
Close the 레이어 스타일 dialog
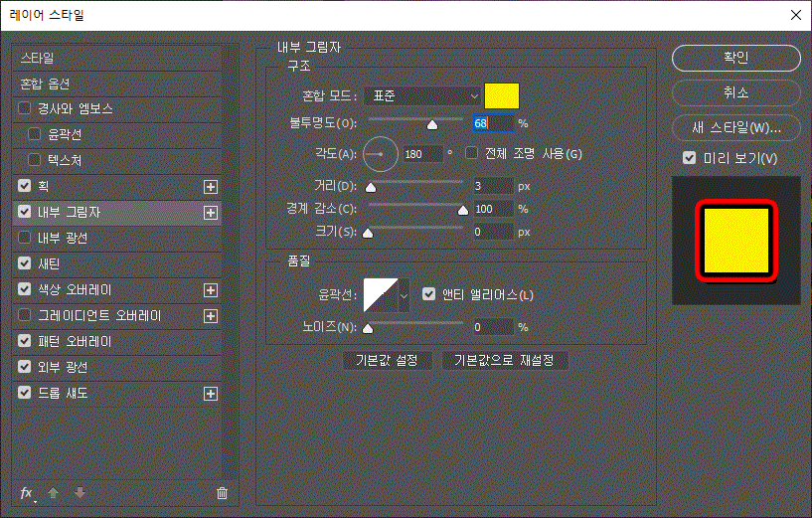click(796, 15)
